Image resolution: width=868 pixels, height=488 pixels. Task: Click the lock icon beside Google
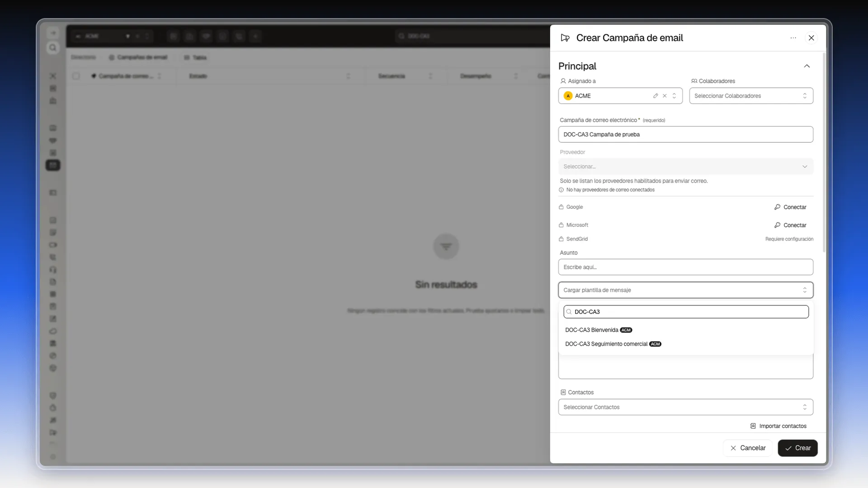tap(561, 207)
